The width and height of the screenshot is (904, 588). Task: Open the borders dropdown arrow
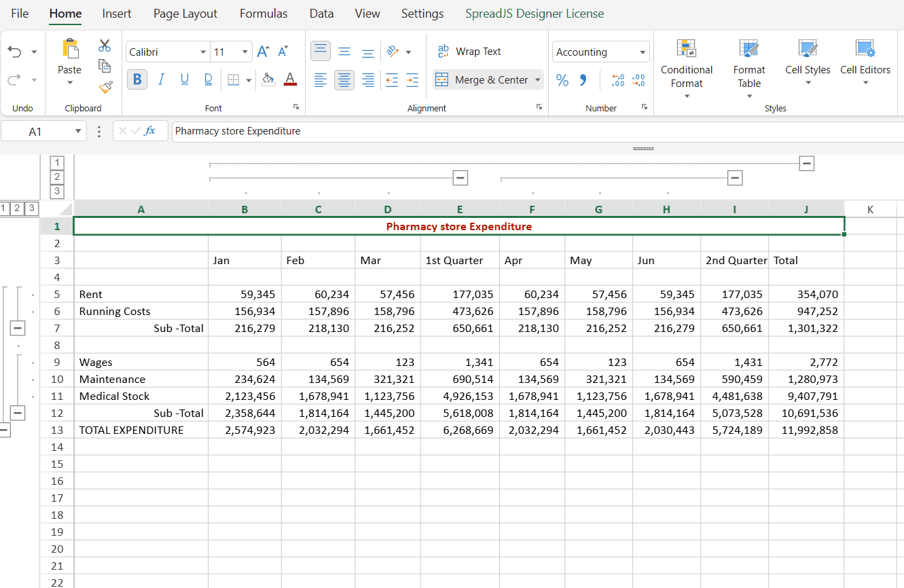click(x=249, y=80)
